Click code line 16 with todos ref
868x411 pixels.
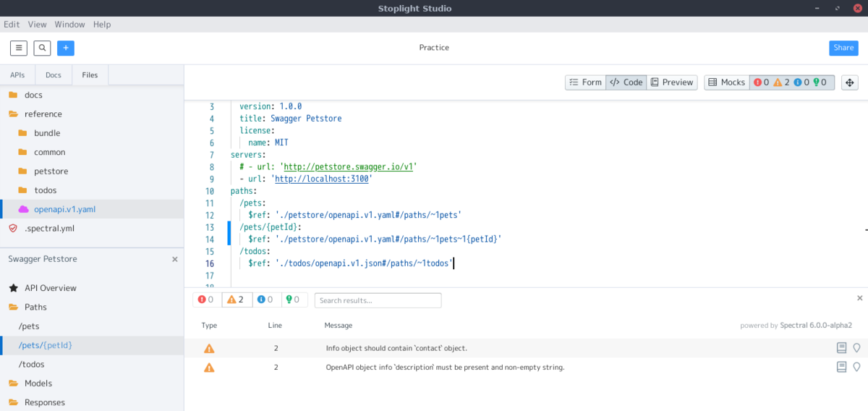(x=351, y=263)
